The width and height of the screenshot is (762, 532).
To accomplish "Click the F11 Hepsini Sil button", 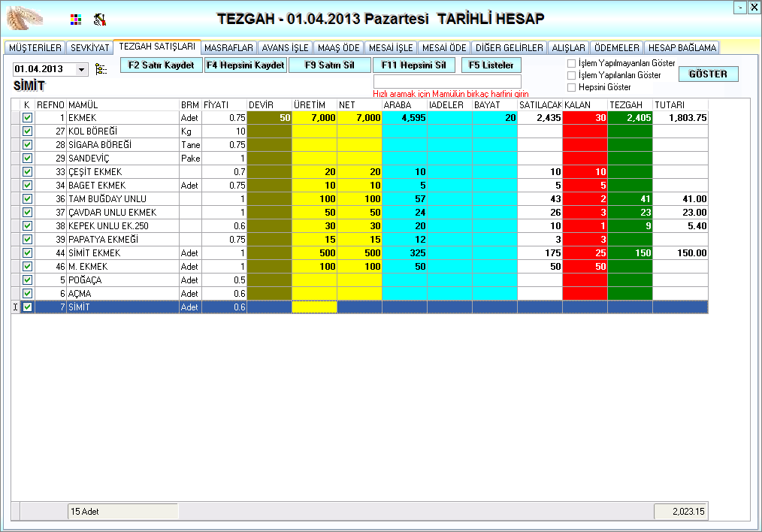I will click(x=414, y=65).
